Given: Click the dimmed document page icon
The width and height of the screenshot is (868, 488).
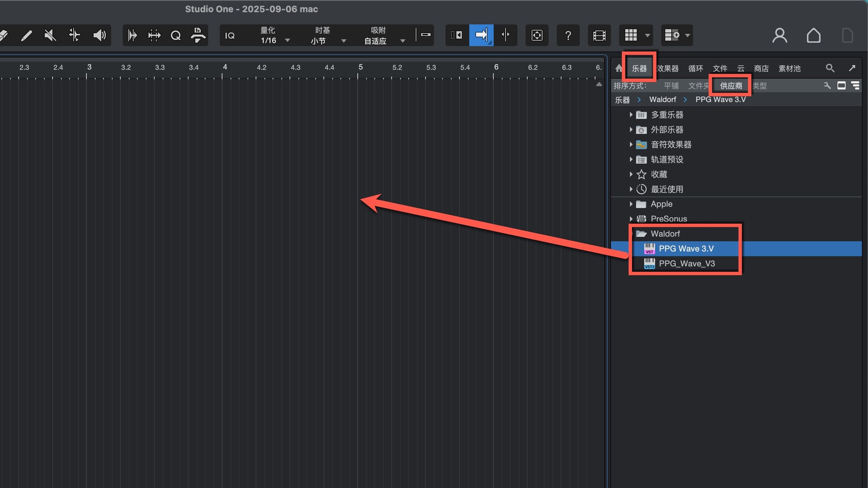Looking at the screenshot, I should tap(848, 35).
